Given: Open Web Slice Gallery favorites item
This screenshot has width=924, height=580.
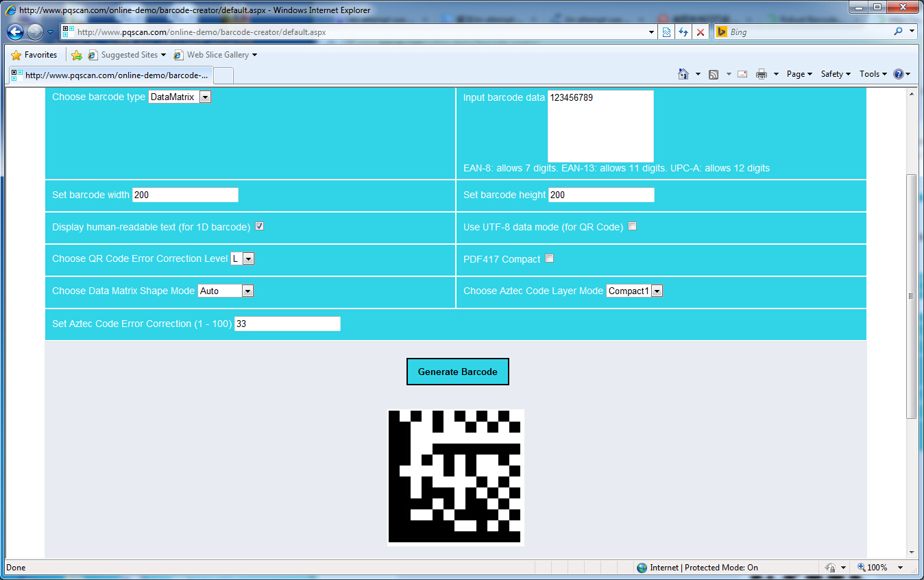Looking at the screenshot, I should (x=216, y=55).
